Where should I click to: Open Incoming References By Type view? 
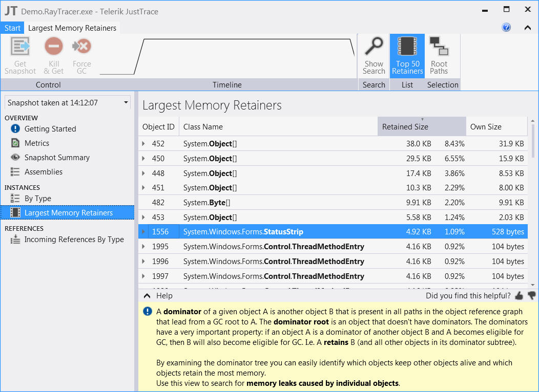pyautogui.click(x=74, y=239)
